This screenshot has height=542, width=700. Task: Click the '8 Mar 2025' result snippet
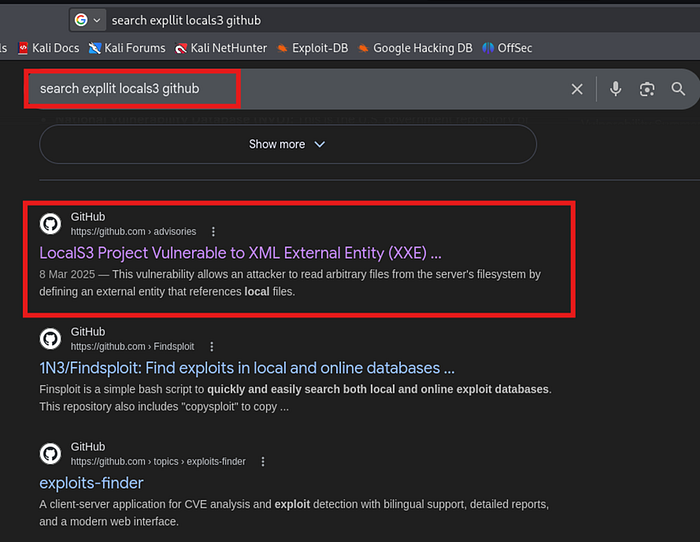pos(290,283)
